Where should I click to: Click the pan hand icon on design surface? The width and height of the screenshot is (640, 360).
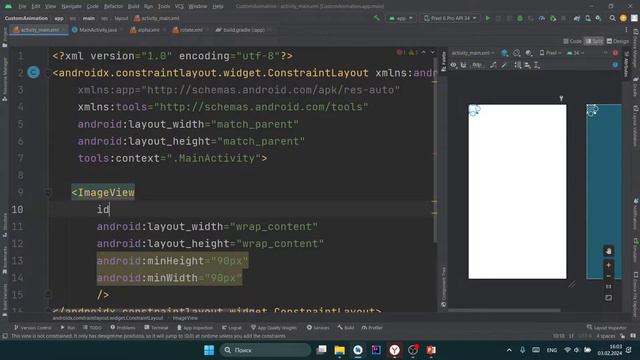tap(608, 251)
